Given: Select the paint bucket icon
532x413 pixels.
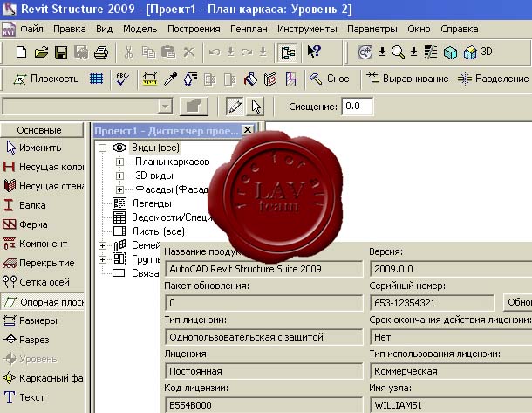Looking at the screenshot, I should (x=250, y=79).
